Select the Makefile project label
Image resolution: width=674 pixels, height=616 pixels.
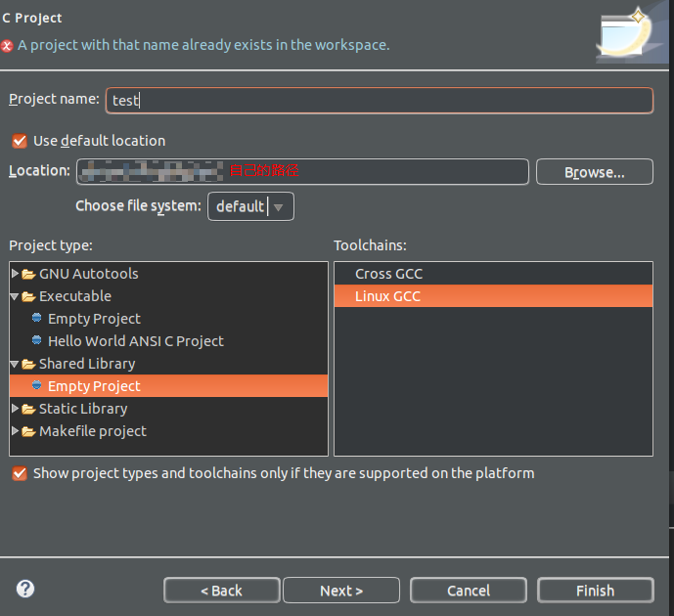pyautogui.click(x=93, y=431)
